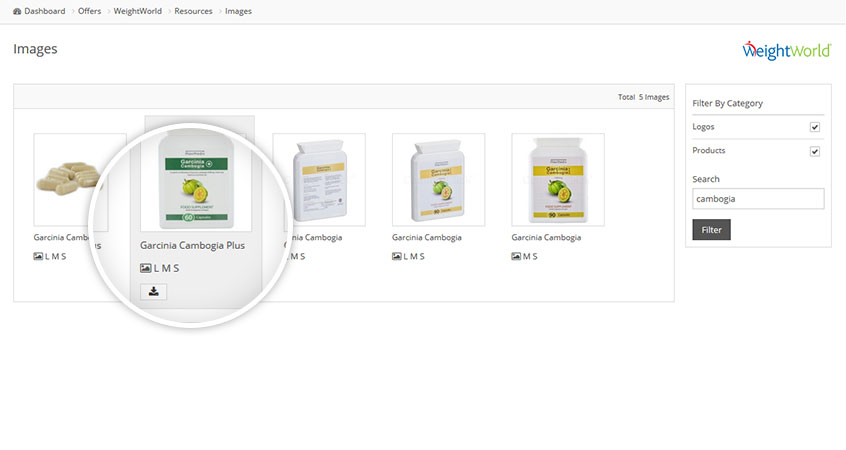Click image icon under fourth Garcinia Cambogia
This screenshot has width=846, height=450.
click(397, 256)
